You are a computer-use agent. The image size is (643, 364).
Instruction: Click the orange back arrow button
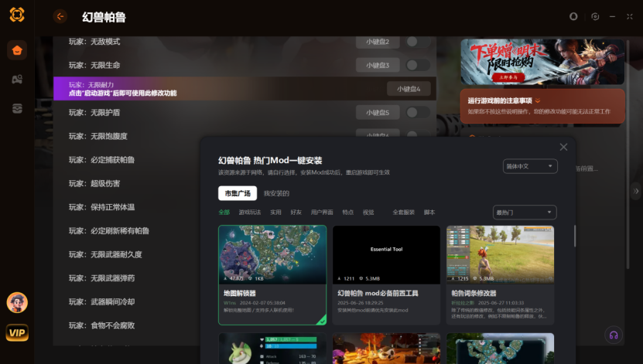60,16
